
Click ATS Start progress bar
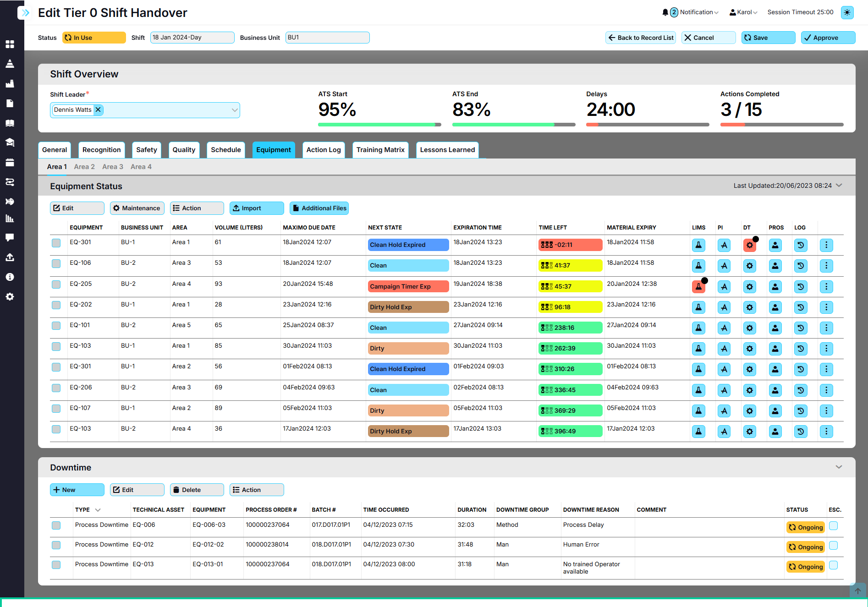[379, 125]
